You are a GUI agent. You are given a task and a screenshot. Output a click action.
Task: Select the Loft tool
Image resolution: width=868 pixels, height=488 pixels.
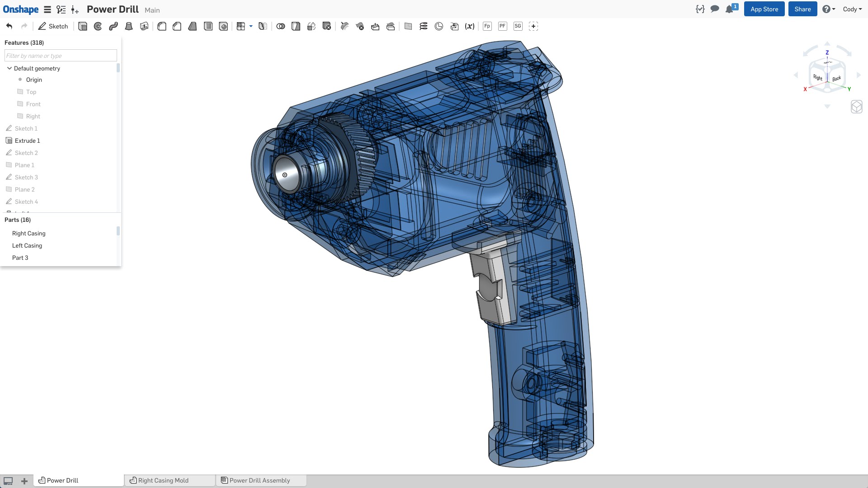(128, 26)
